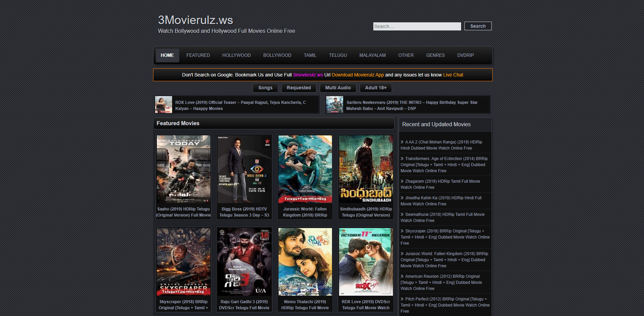Image resolution: width=644 pixels, height=316 pixels.
Task: Click chevron icon beside A AA 2 entry
Action: point(402,142)
